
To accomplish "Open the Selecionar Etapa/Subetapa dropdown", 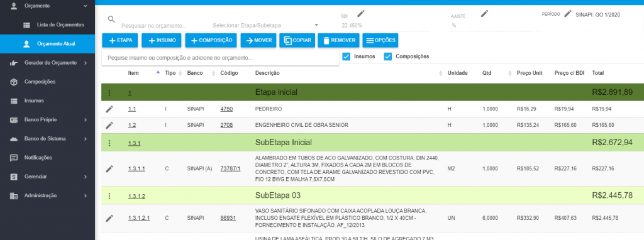I will click(x=266, y=25).
